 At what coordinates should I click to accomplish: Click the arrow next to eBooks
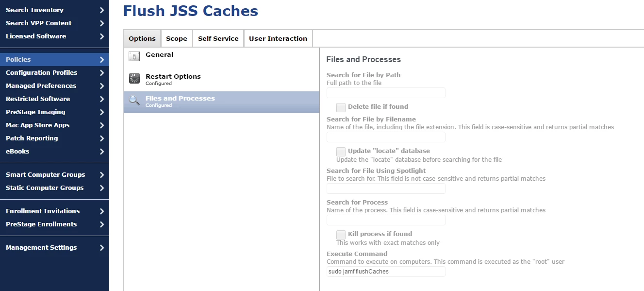pyautogui.click(x=101, y=152)
